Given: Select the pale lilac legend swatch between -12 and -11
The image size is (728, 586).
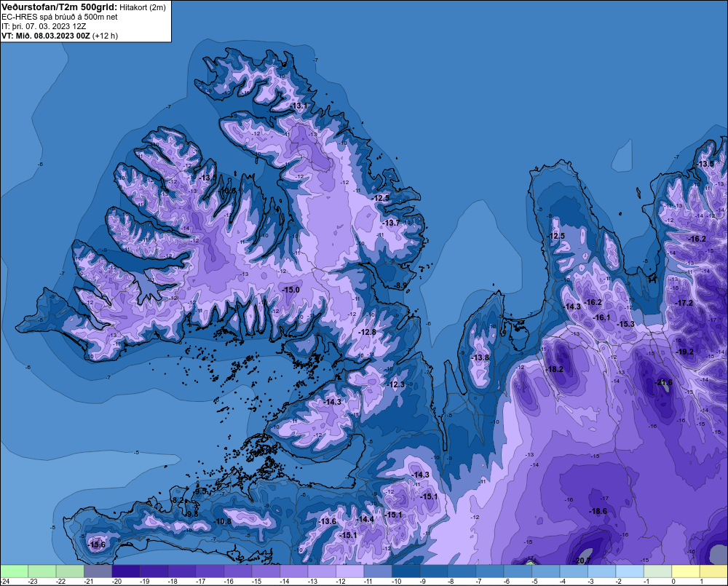Looking at the screenshot, I should coord(349,571).
